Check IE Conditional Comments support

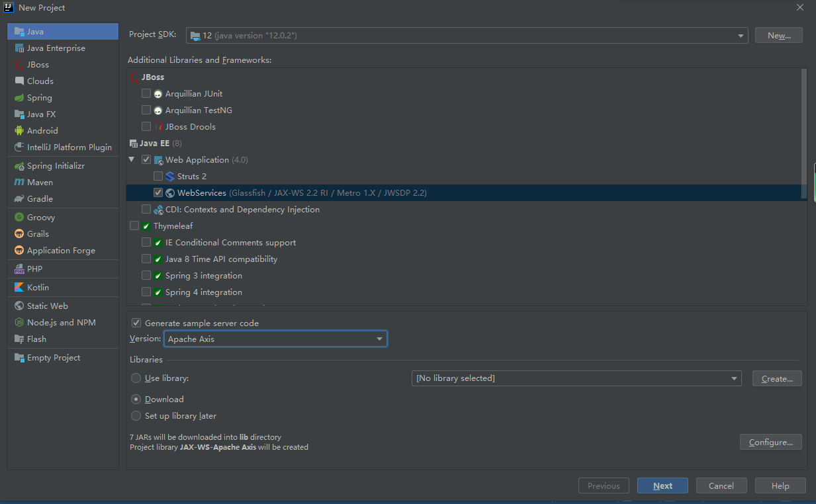point(146,242)
